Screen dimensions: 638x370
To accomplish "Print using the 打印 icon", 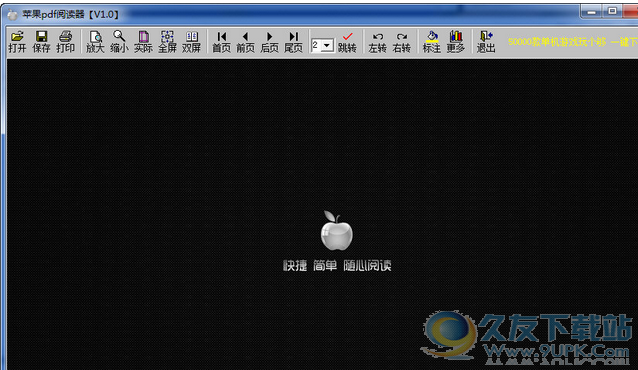I will pos(65,42).
